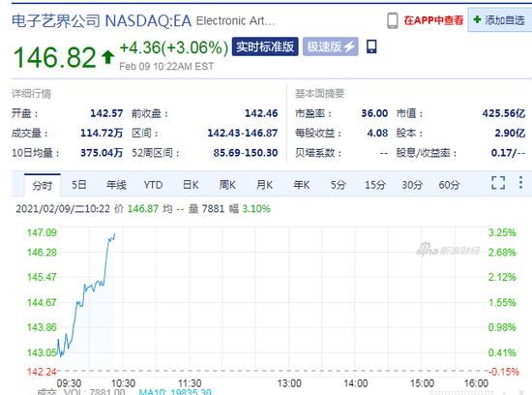Switch to the 年K chart tab
532x395 pixels.
301,185
